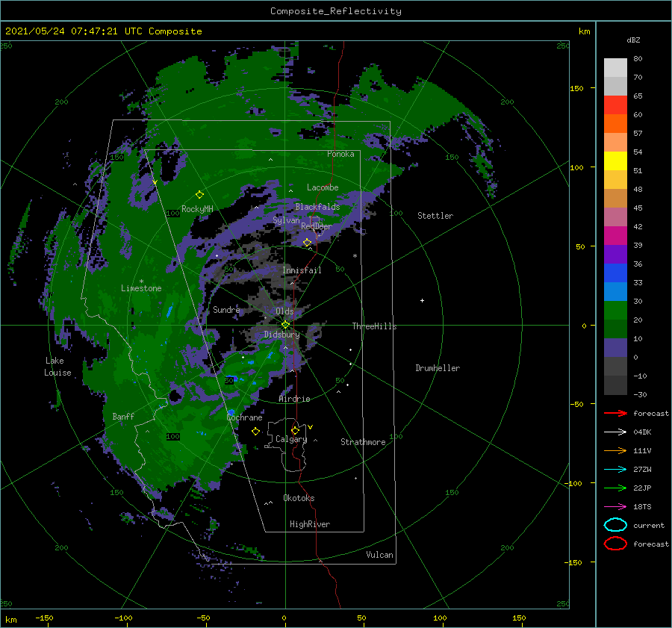Click the Cochrane label
The width and height of the screenshot is (672, 628).
pos(244,417)
